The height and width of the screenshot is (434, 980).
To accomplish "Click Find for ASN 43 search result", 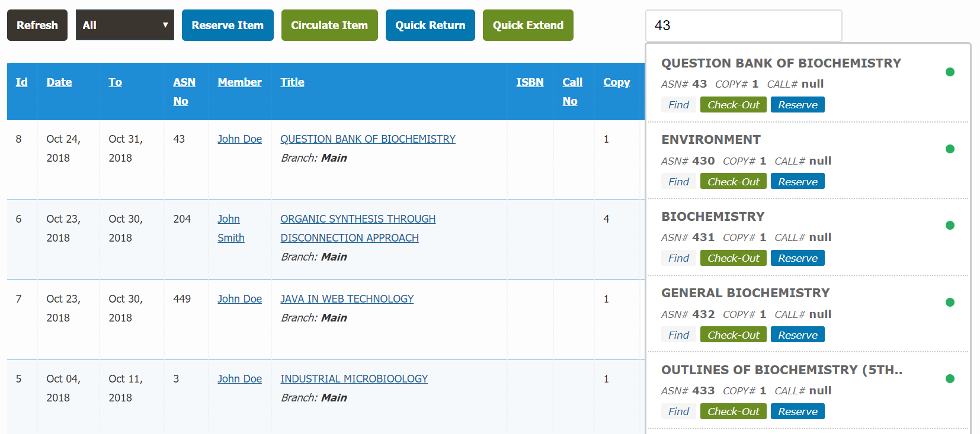I will click(x=678, y=105).
